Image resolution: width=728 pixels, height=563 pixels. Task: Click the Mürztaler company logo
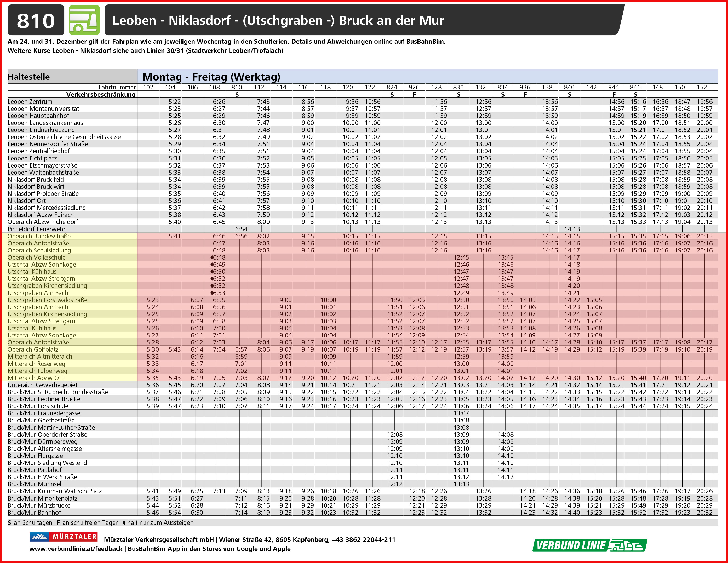63,536
